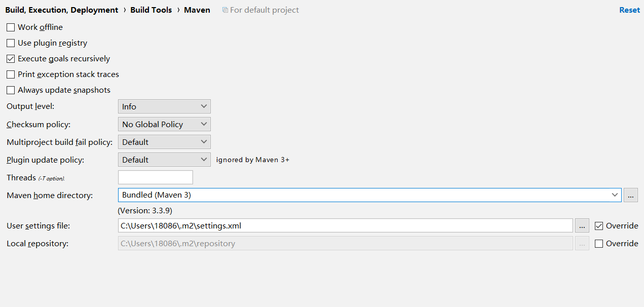Enable Override for Local repository
The width and height of the screenshot is (644, 307).
pyautogui.click(x=599, y=244)
